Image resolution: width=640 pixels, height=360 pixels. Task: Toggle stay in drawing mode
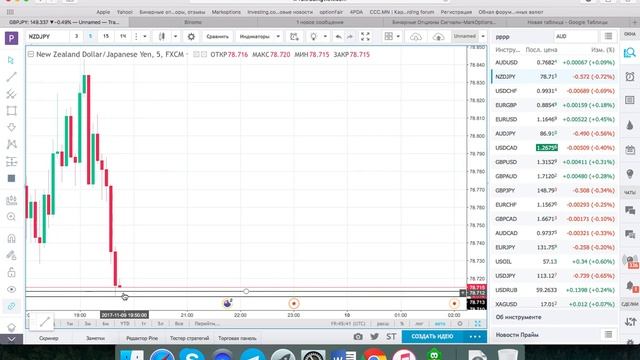(11, 256)
